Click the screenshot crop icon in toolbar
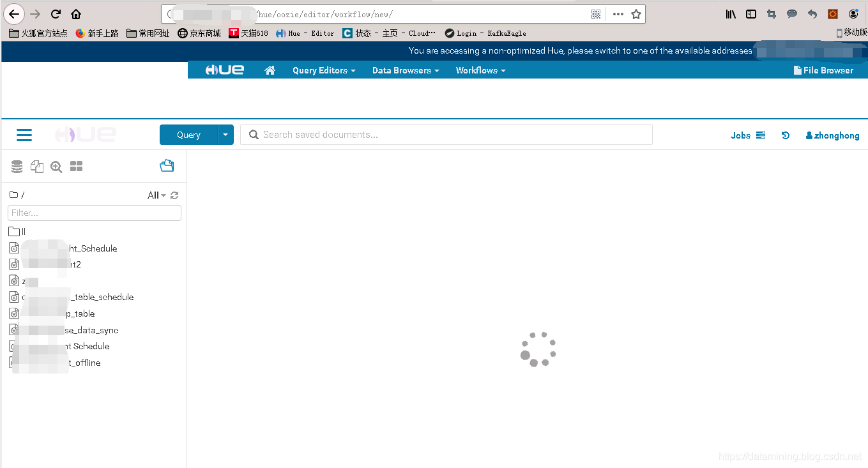The height and width of the screenshot is (468, 868). coord(772,14)
